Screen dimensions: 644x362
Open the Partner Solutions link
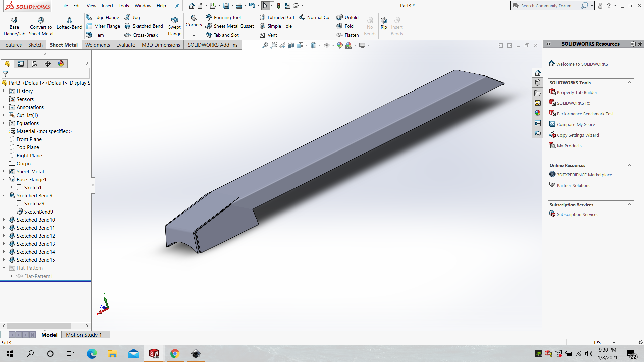click(x=574, y=186)
